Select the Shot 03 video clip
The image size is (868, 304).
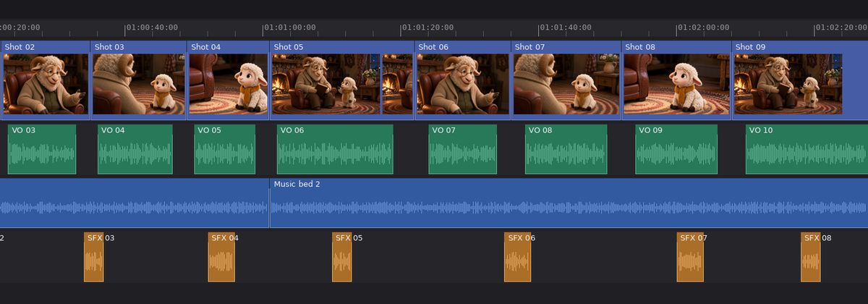(139, 80)
